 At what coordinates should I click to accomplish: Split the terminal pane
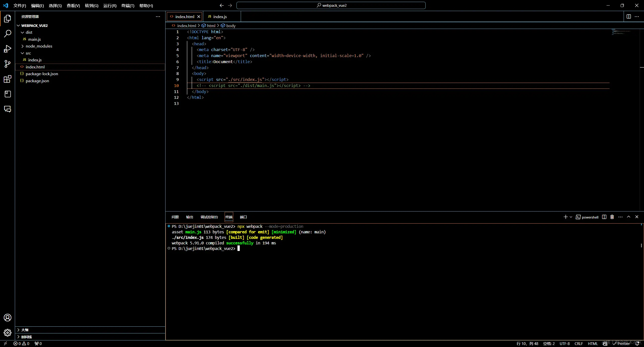[604, 217]
